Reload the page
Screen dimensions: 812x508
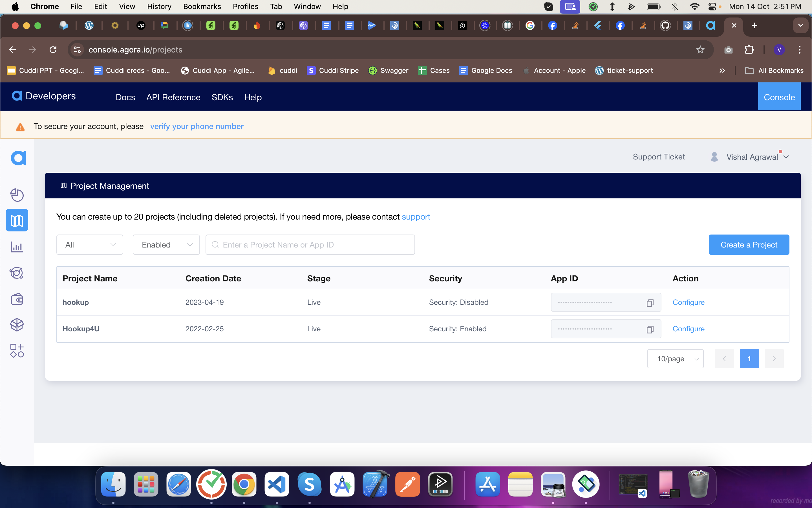click(53, 50)
